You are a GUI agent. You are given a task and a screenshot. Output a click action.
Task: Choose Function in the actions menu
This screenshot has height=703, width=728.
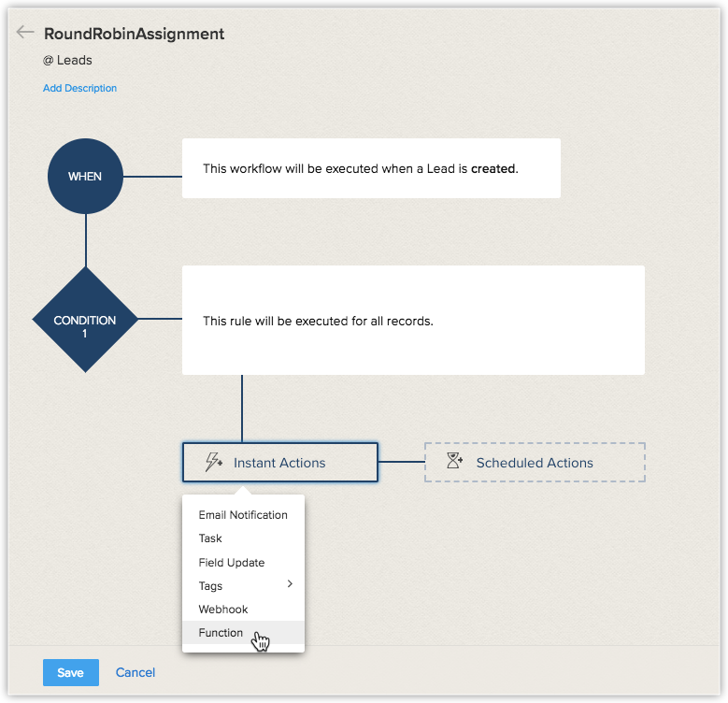click(243, 633)
